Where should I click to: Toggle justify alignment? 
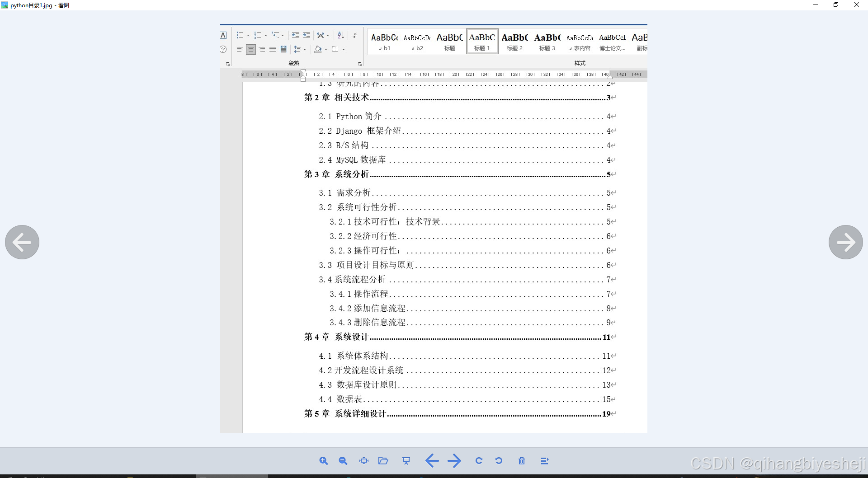tap(272, 49)
